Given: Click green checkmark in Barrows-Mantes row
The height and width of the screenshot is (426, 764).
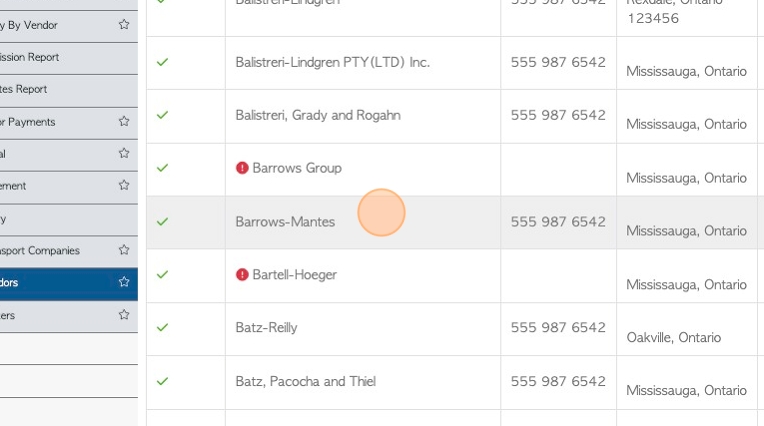Looking at the screenshot, I should [x=162, y=222].
